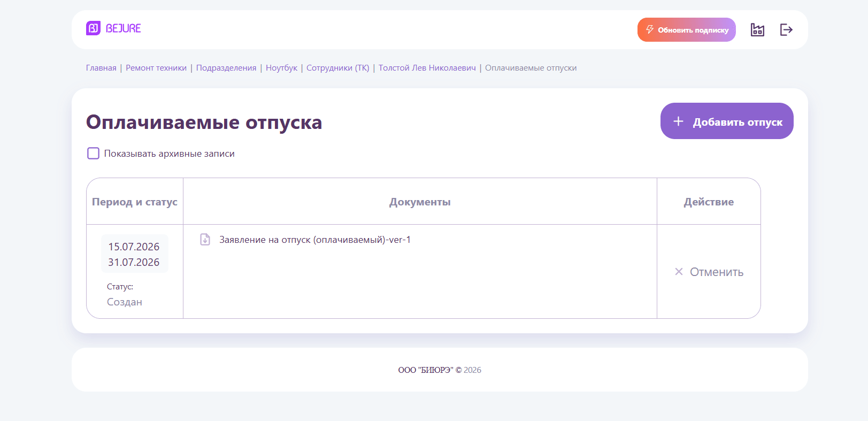Open Подразделения breadcrumb link
Screen dimensions: 868x421
pyautogui.click(x=226, y=68)
